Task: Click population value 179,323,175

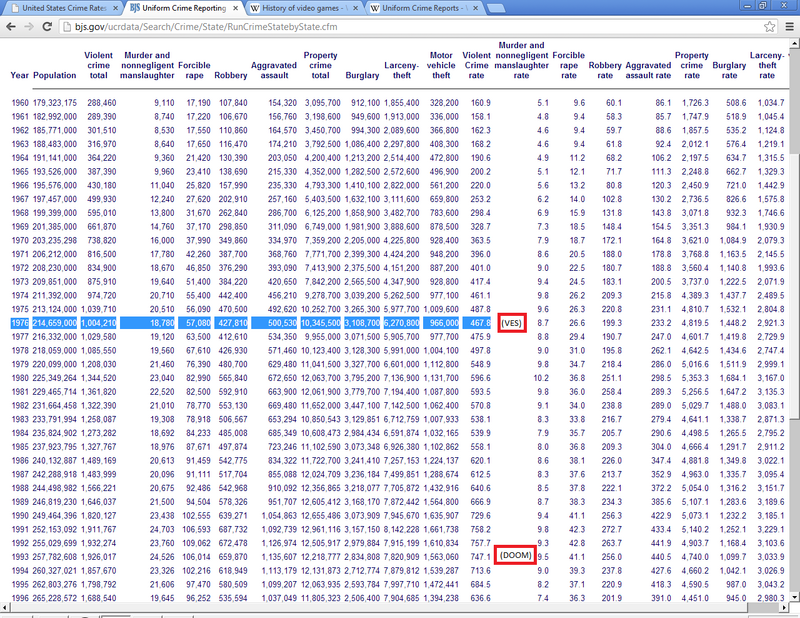Action: point(55,103)
